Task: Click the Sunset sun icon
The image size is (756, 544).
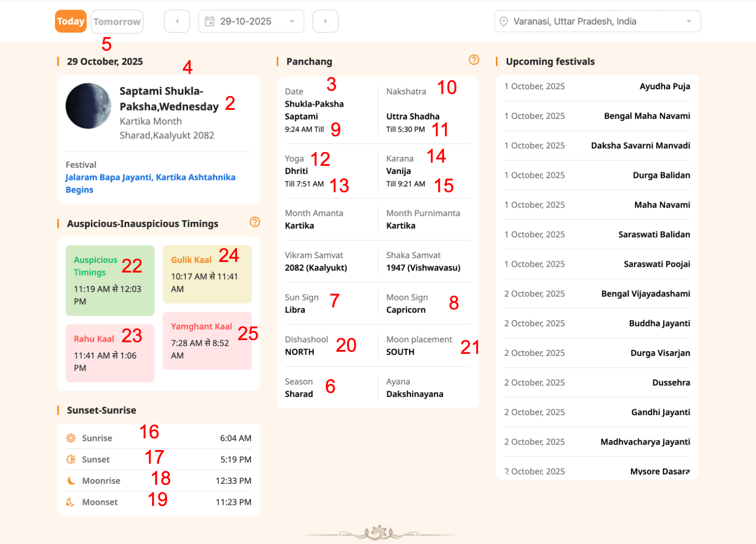Action: click(x=71, y=459)
